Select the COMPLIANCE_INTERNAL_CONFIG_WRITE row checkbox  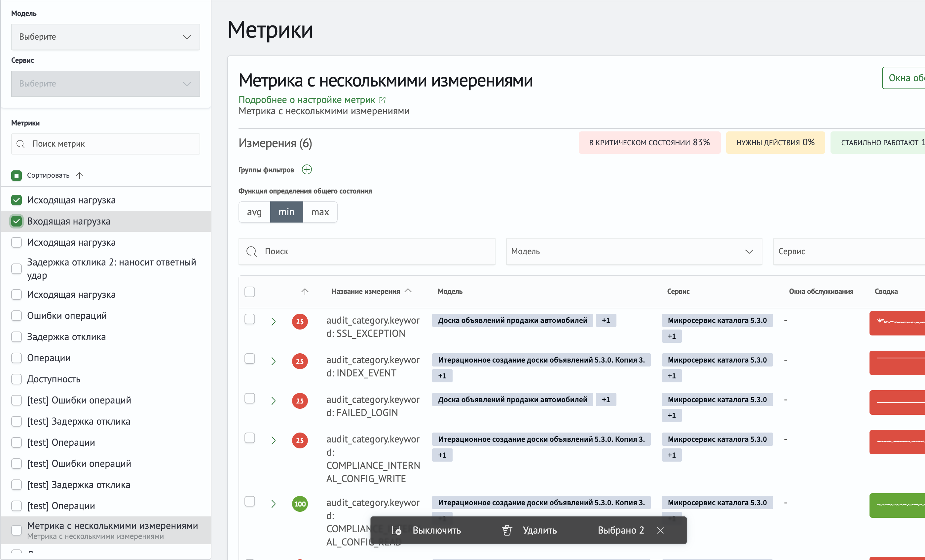point(250,437)
